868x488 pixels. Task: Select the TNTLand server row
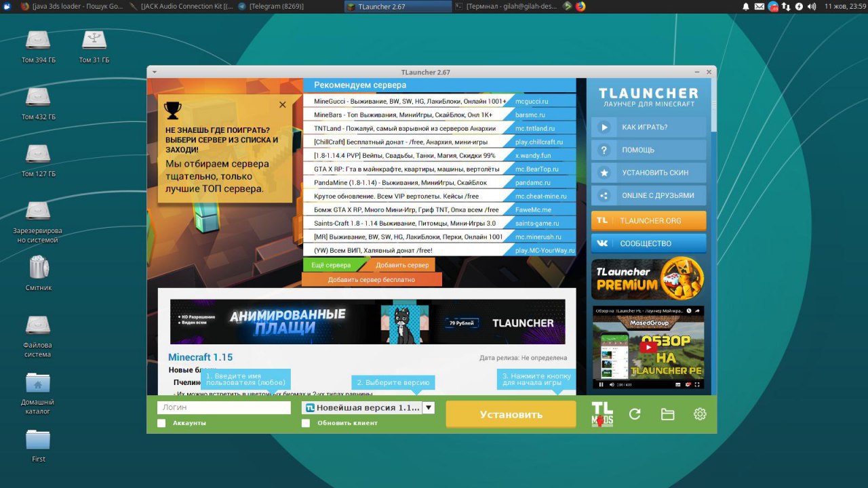[x=439, y=128]
